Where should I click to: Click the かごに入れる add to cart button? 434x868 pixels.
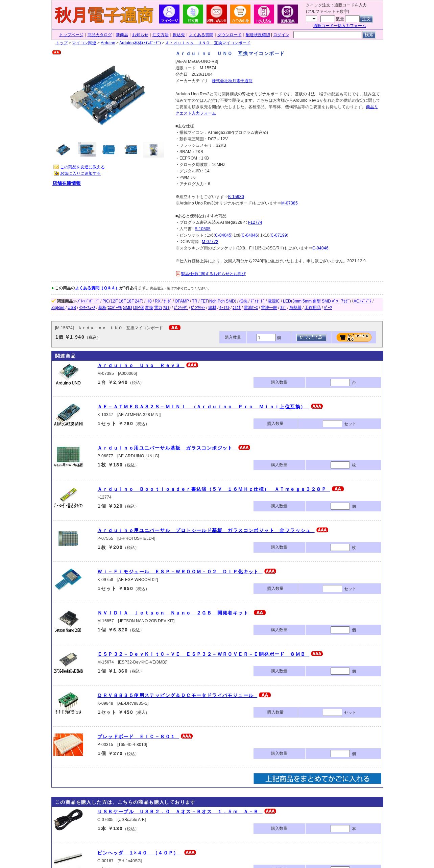pos(311,337)
